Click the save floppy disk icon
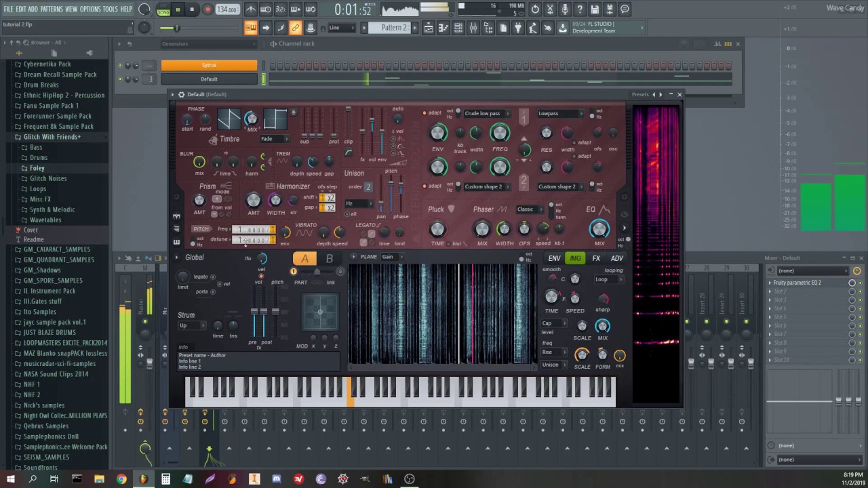868x488 pixels. [595, 9]
